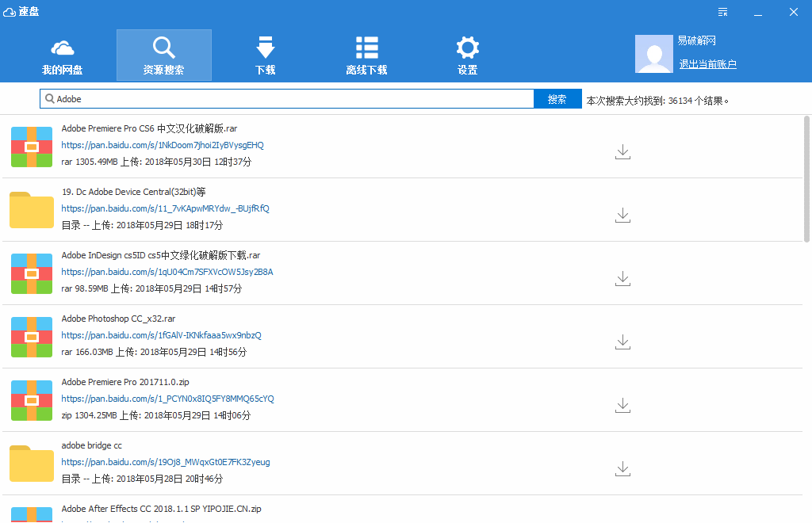Click the username 易破解网
The image size is (812, 523).
tap(697, 40)
